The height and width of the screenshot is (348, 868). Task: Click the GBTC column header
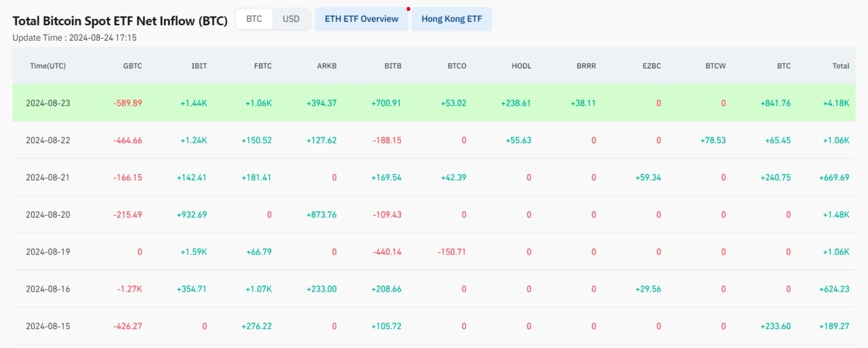[132, 66]
